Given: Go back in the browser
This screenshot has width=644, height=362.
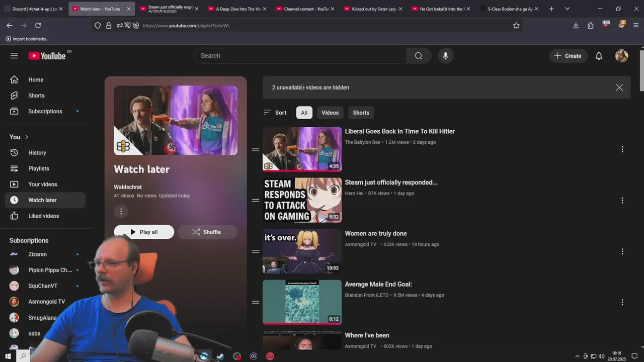Looking at the screenshot, I should tap(10, 25).
